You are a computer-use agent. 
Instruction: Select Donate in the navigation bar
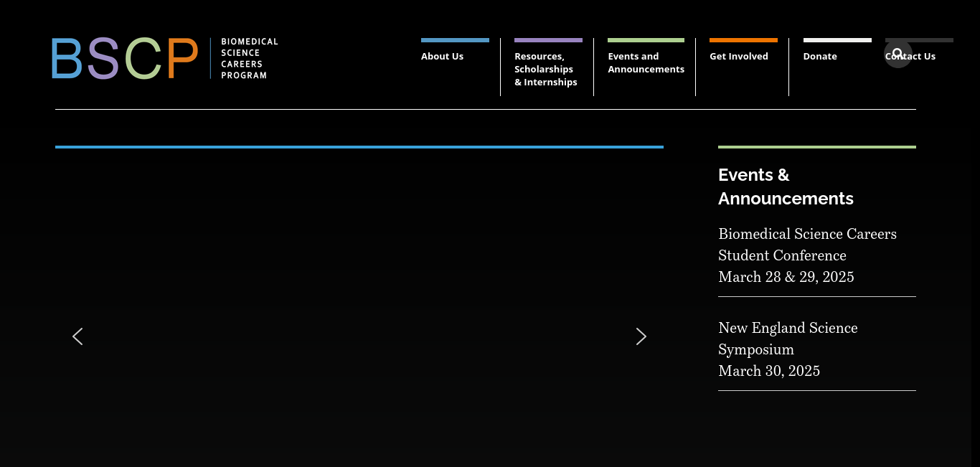click(820, 57)
